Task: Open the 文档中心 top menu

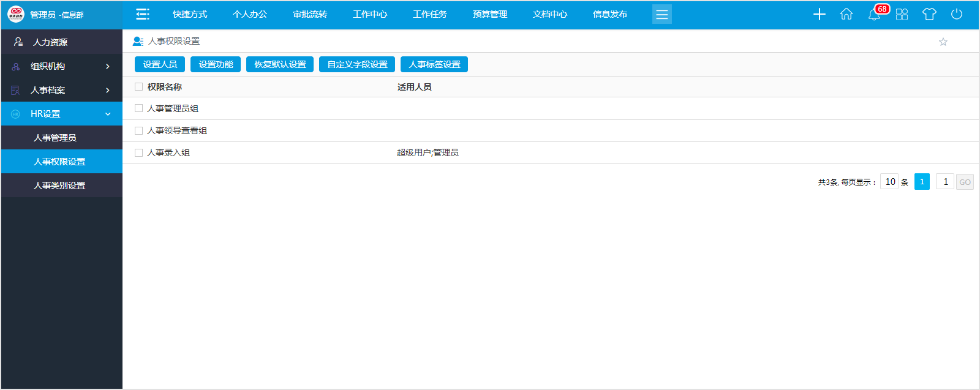Action: (550, 14)
